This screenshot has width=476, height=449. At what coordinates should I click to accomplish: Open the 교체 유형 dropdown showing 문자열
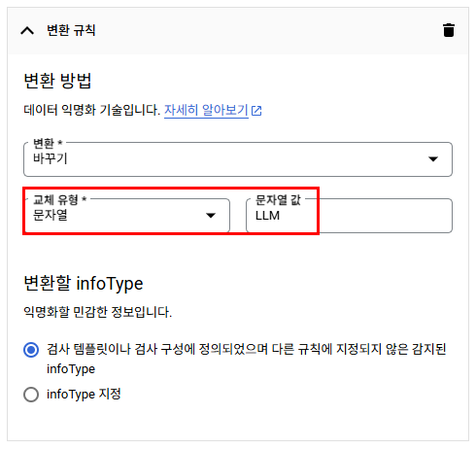click(x=127, y=216)
